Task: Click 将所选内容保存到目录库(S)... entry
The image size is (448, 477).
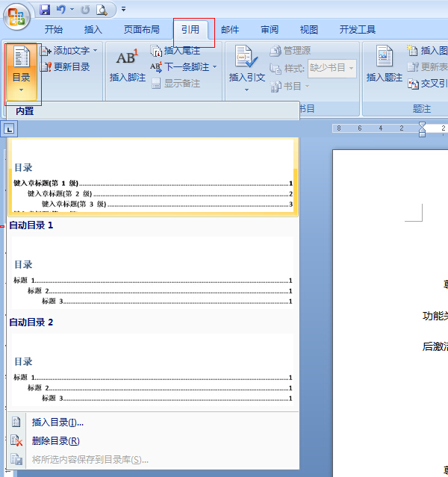Action: coord(153,460)
